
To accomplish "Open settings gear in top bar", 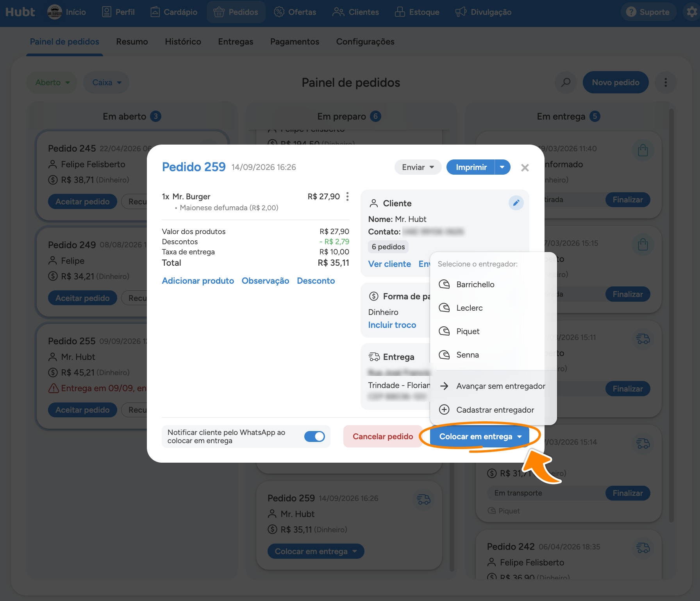I will pos(692,12).
